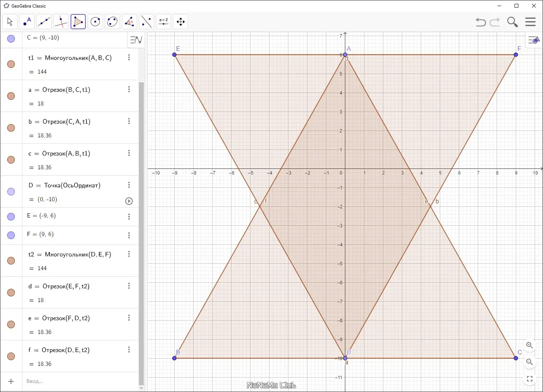Toggle visibility of segment f

pos(11,356)
